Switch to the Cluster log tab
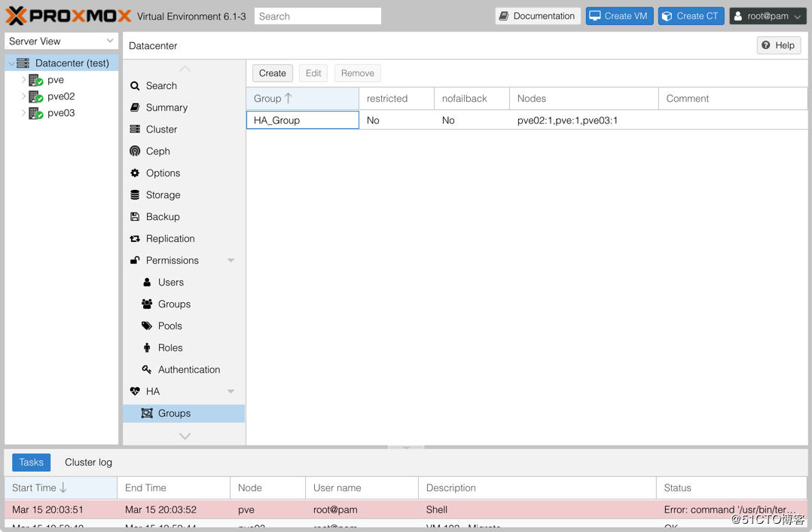 [89, 462]
